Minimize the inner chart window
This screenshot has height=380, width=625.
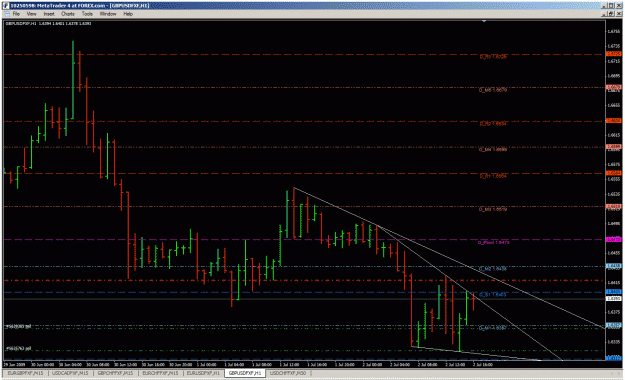(605, 14)
